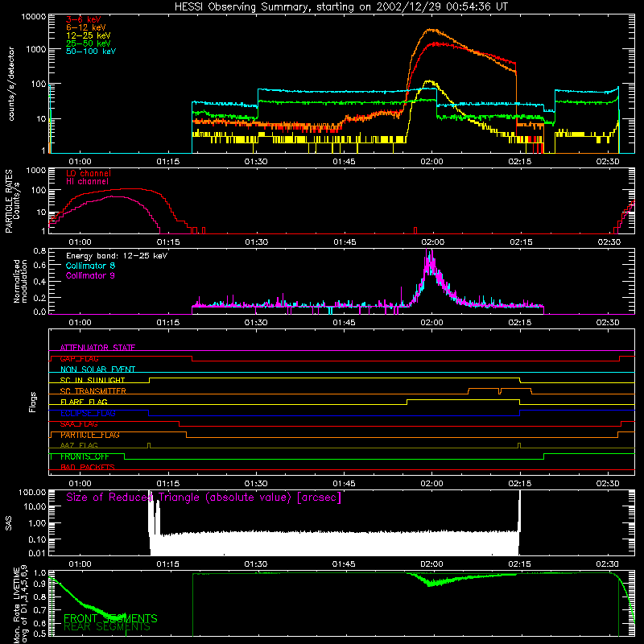Click the 02:15 tick under Flags plot
The width and height of the screenshot is (644, 644).
519,484
